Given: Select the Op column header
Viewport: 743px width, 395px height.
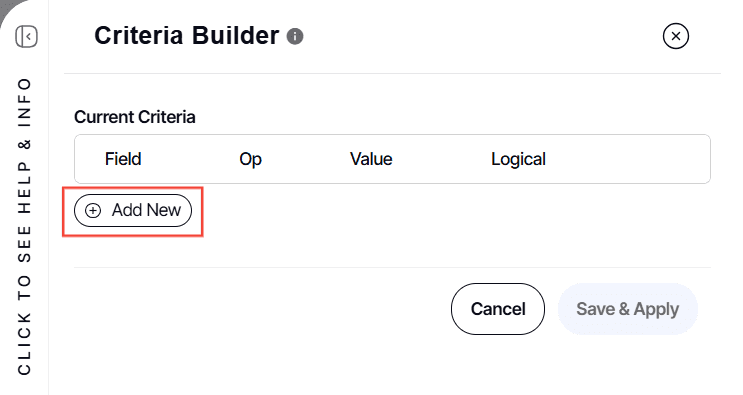Looking at the screenshot, I should click(250, 159).
